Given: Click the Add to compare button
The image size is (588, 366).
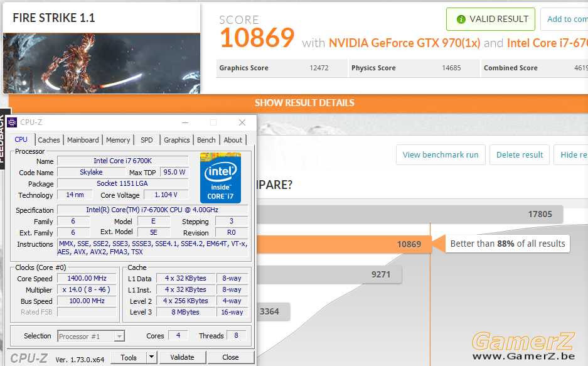Looking at the screenshot, I should point(564,19).
